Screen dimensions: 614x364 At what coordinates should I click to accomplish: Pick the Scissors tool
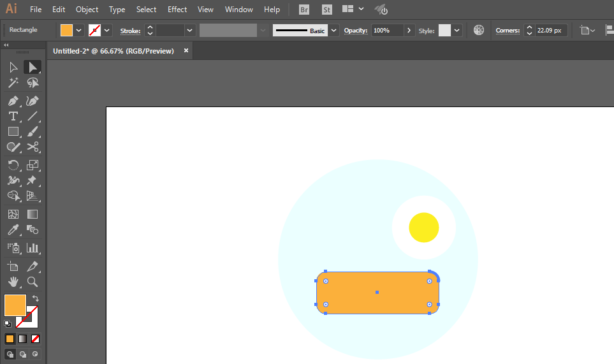pos(33,147)
